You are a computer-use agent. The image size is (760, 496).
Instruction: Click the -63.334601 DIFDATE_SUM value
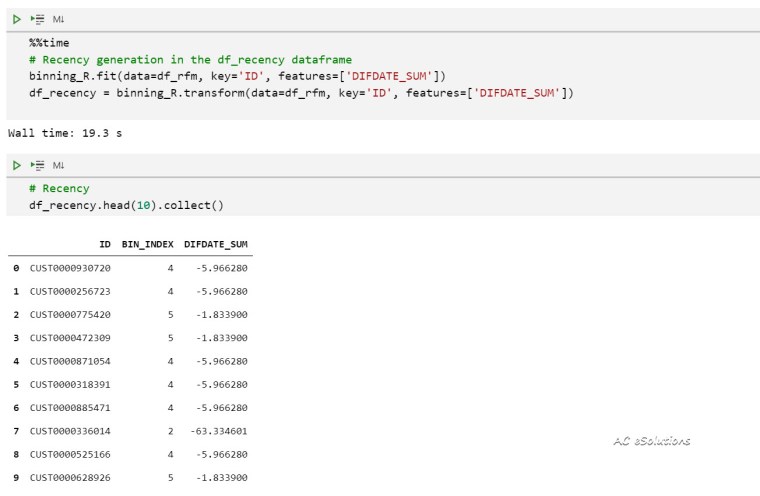point(218,431)
